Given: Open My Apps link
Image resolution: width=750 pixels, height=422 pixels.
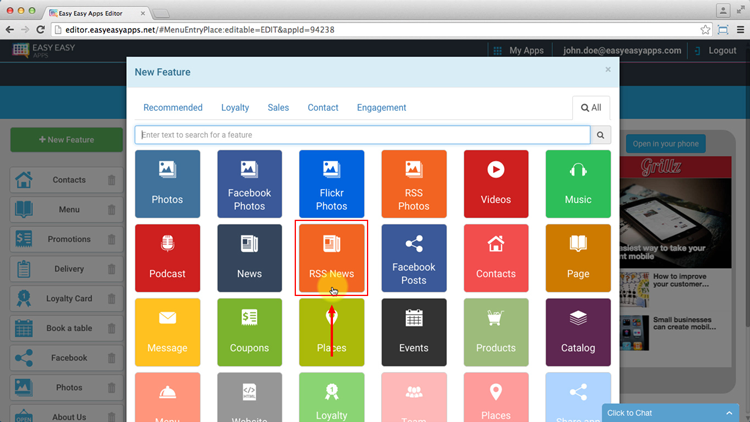Looking at the screenshot, I should coord(519,50).
